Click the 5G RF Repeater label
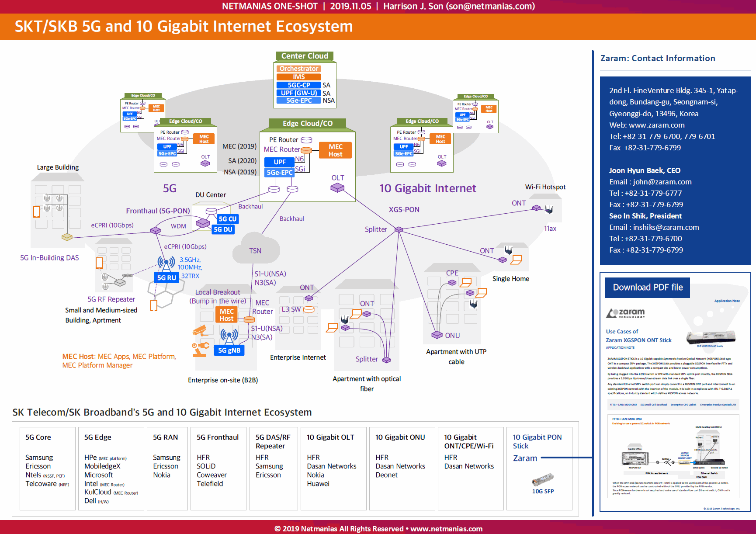This screenshot has height=534, width=756. 111,299
